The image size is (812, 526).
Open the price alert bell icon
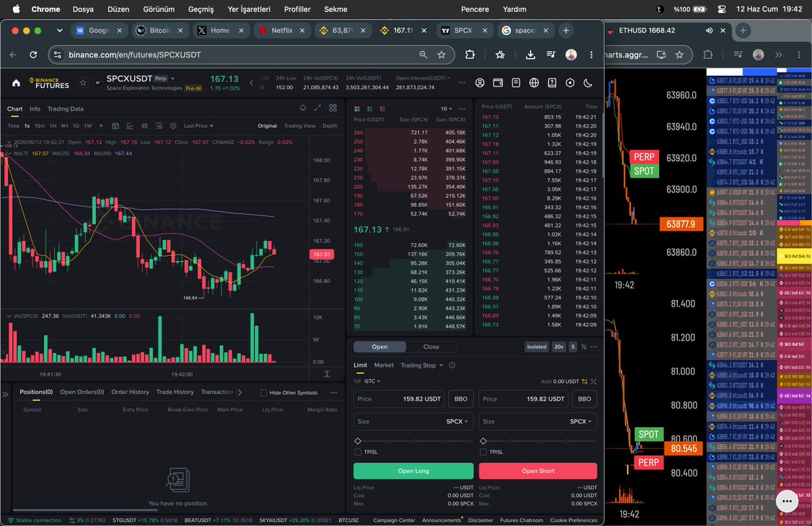[x=302, y=108]
